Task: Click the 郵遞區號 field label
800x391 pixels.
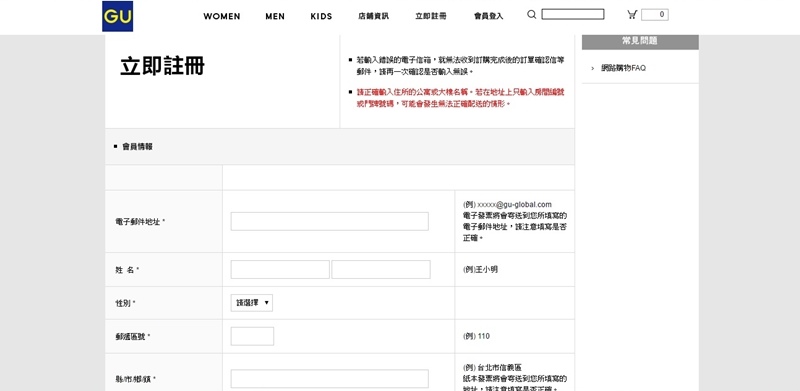Action: click(x=133, y=337)
